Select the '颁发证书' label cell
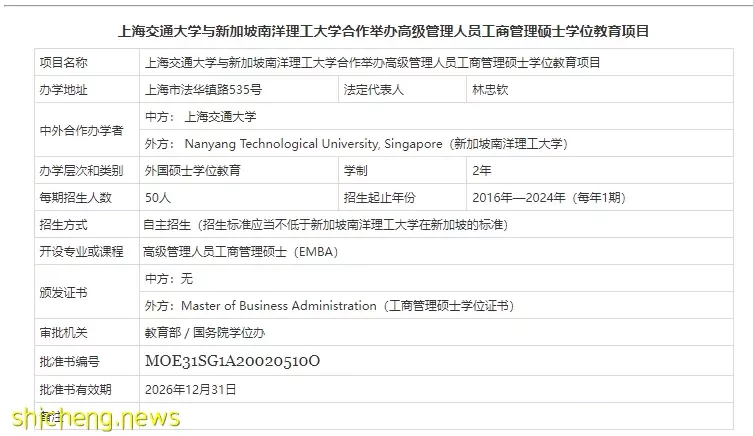This screenshot has width=753, height=436. click(x=87, y=292)
